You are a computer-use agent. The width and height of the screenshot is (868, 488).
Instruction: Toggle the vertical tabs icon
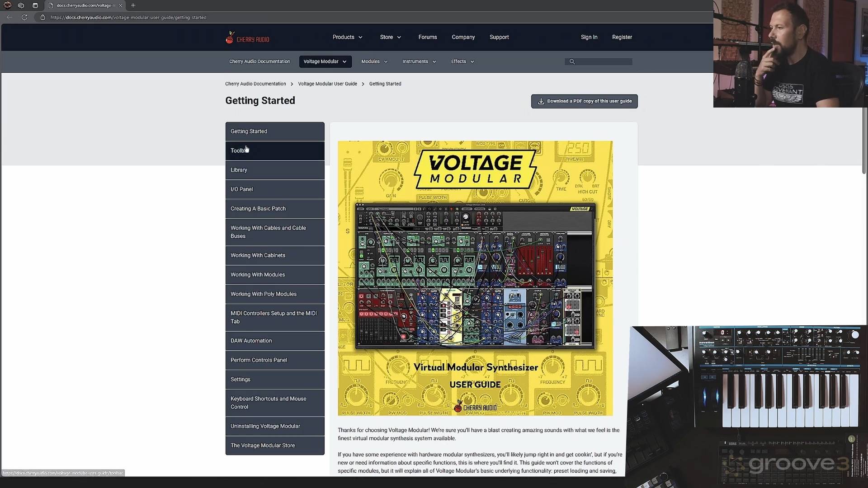(35, 5)
